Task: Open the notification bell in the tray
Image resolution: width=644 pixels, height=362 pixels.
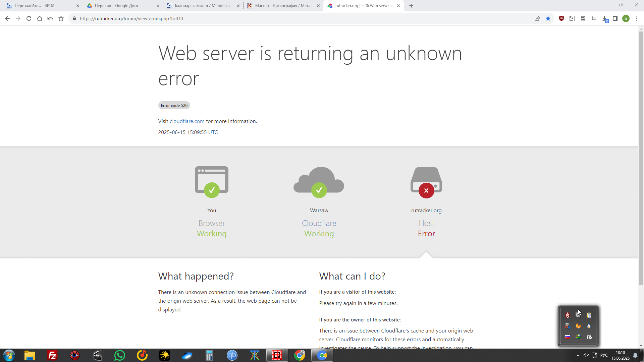Action: (x=635, y=355)
